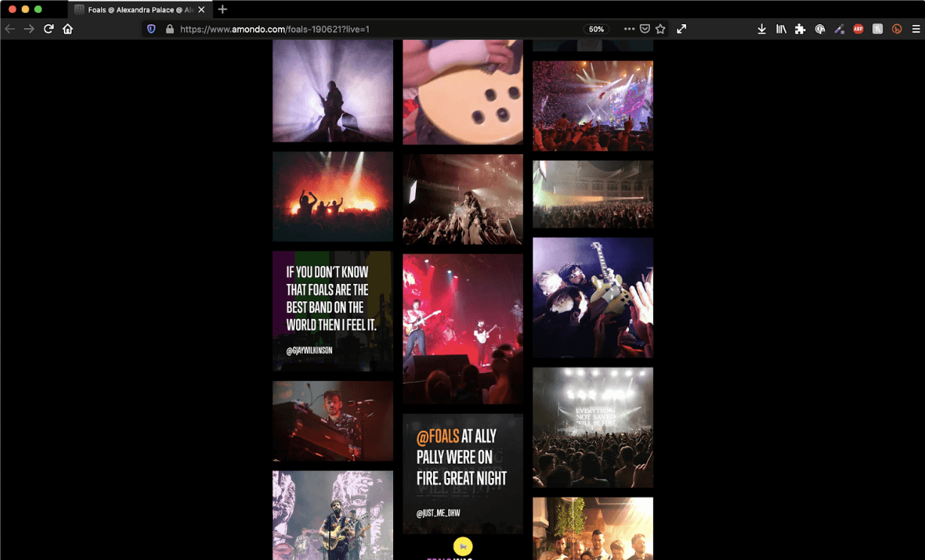Open the keyboard player photo
Screen dimensions: 925x560
(x=333, y=421)
